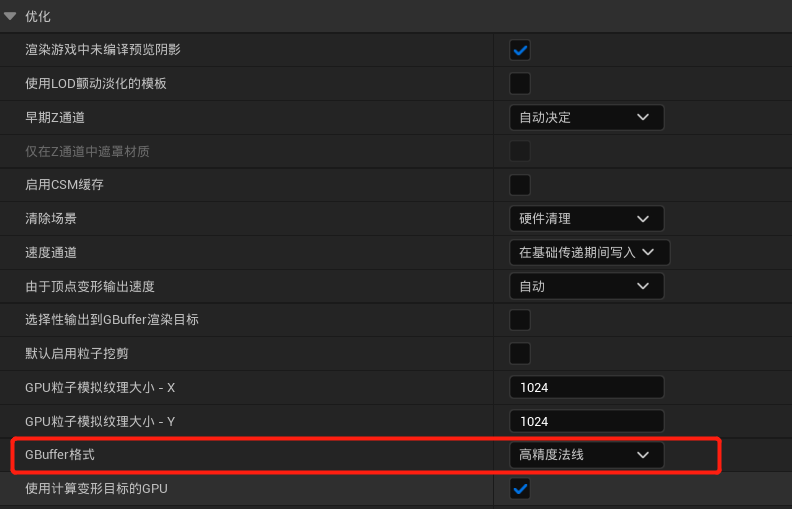
Task: Click GPU粒子模拟纹理大小 X input field
Action: point(586,387)
